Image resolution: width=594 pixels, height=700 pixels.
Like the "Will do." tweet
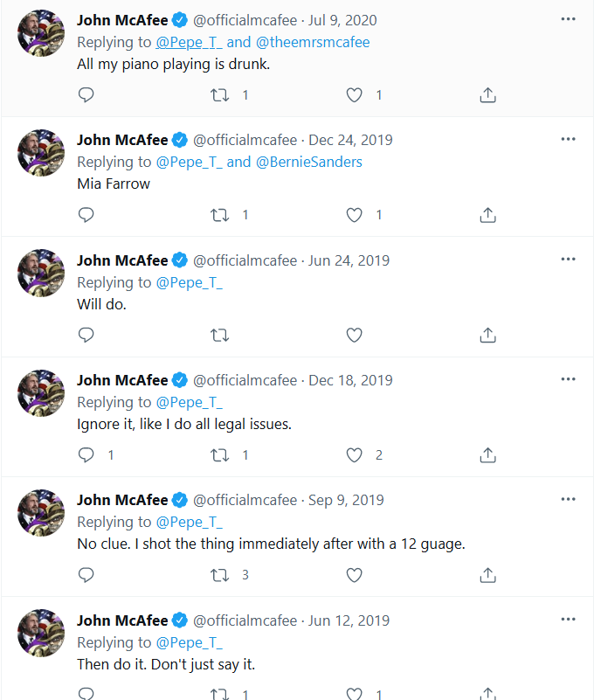coord(354,335)
